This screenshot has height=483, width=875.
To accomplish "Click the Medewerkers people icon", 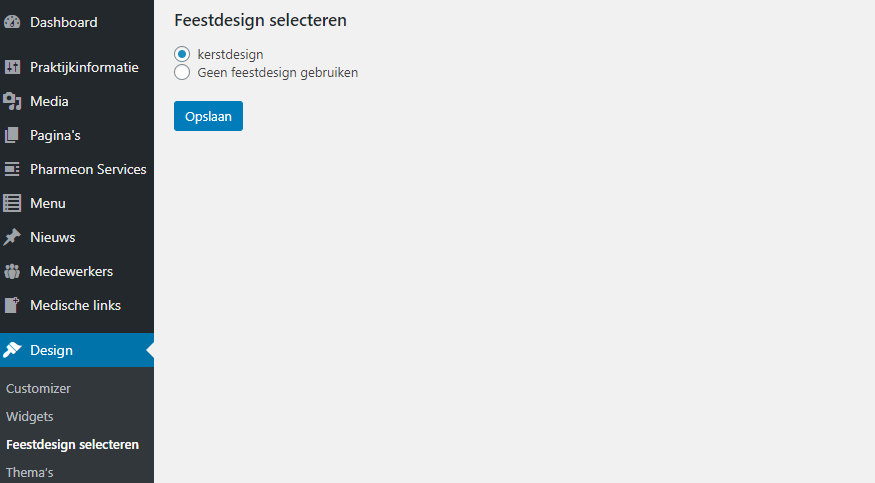I will pos(12,271).
